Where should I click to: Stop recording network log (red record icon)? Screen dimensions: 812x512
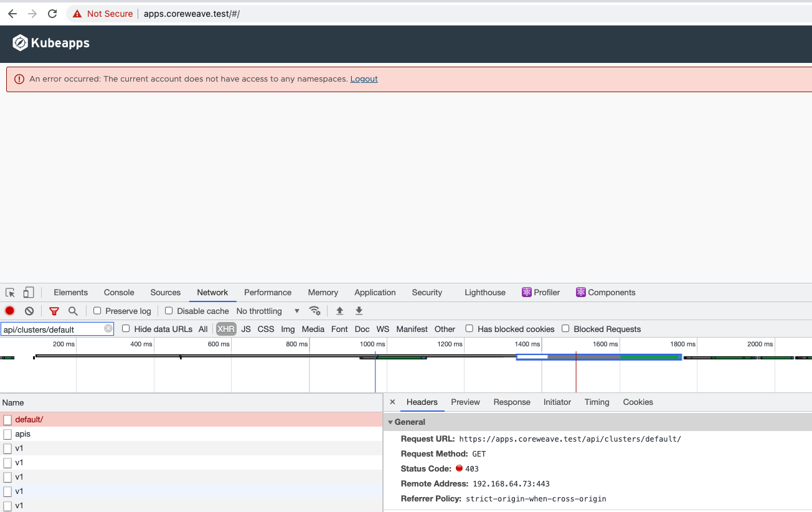click(x=9, y=310)
